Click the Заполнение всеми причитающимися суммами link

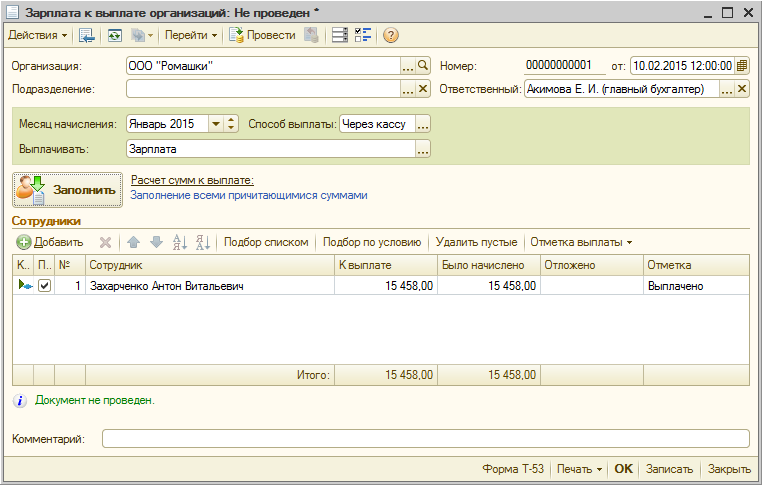(x=249, y=195)
